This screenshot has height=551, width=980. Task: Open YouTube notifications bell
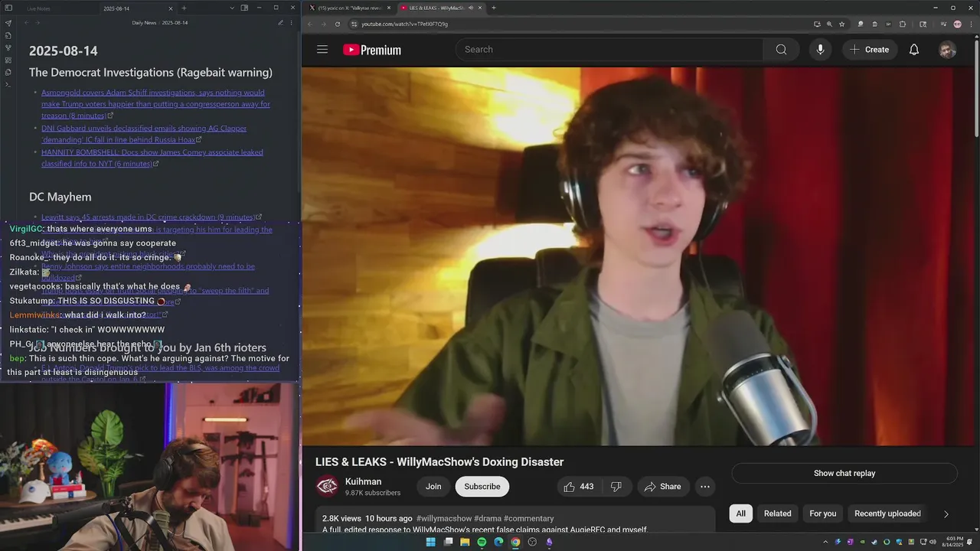(914, 50)
